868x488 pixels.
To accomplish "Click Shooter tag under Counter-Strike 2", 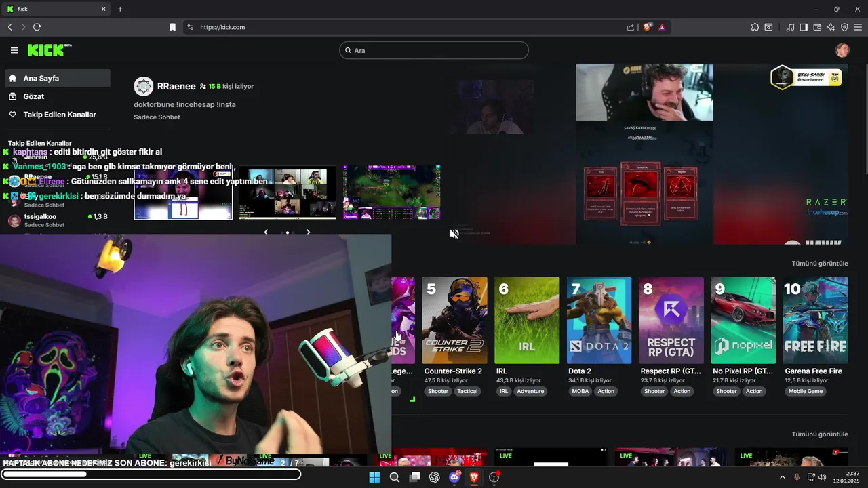I will (x=438, y=391).
